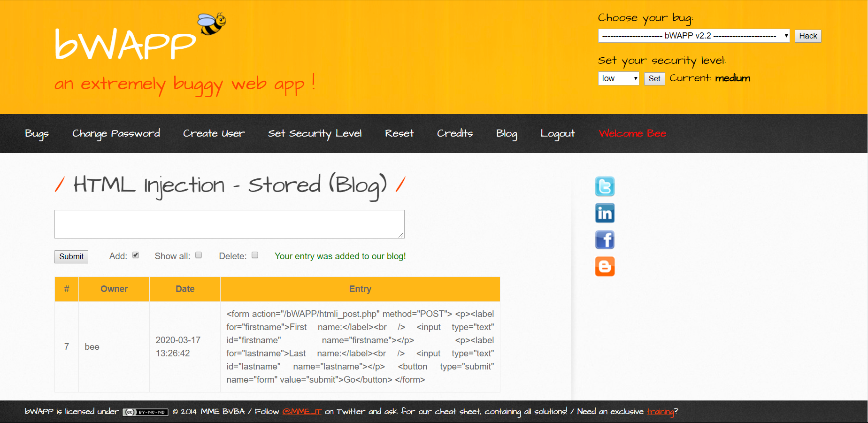Open the Create User page
The width and height of the screenshot is (868, 423).
214,134
